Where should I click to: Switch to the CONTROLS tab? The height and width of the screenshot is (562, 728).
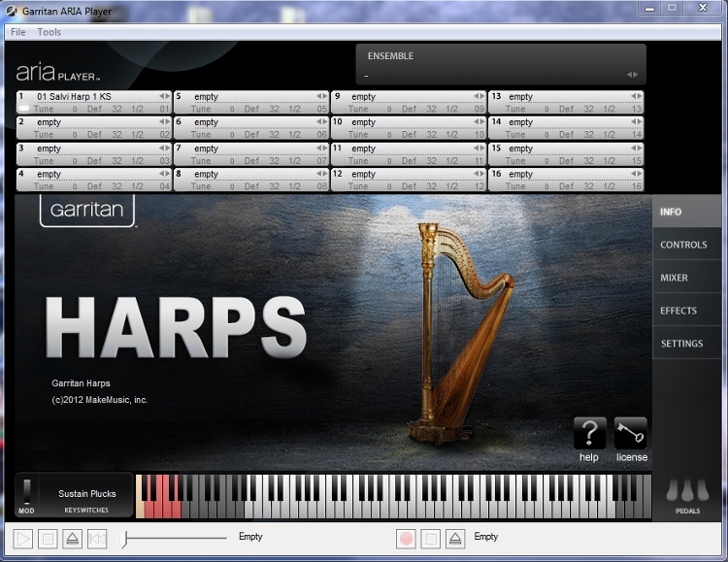click(686, 245)
